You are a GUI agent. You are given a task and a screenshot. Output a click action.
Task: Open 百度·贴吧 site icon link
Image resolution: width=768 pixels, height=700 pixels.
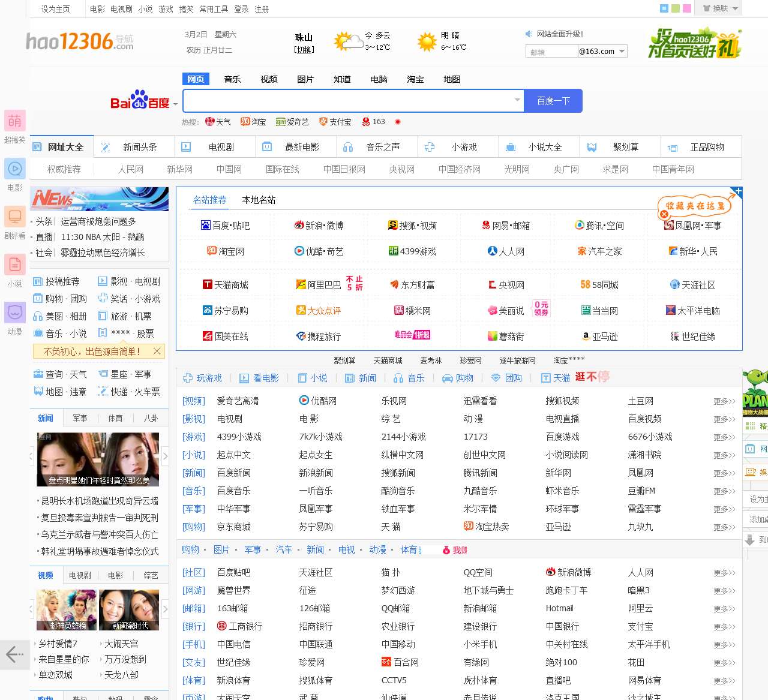tap(225, 226)
